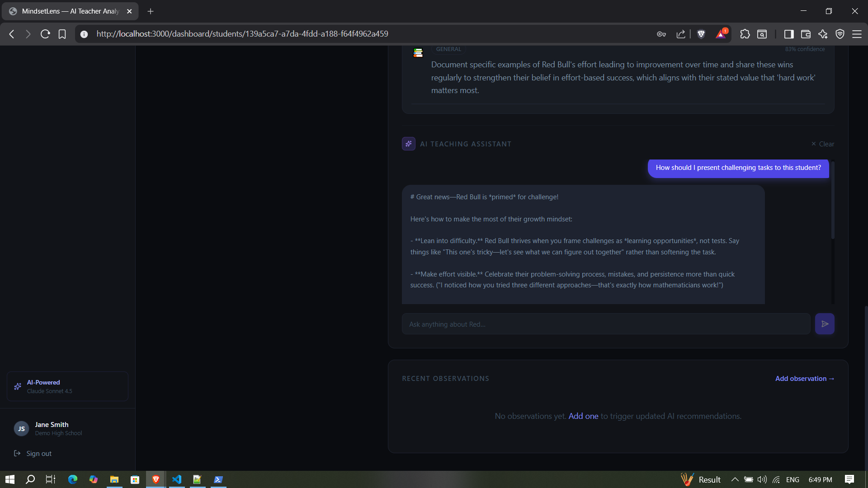Screen dimensions: 868x488
Task: Click the Brave Rewards triangle icon
Action: coord(721,34)
